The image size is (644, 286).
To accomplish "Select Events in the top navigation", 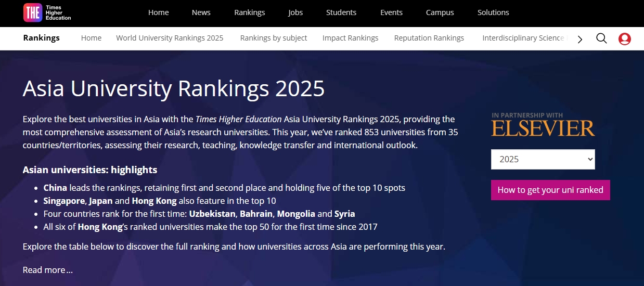I will point(391,12).
